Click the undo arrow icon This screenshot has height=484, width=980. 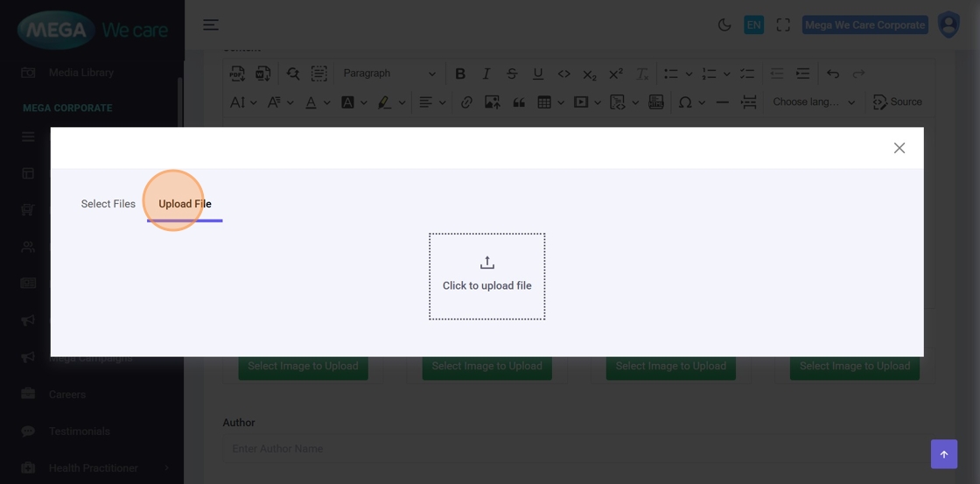point(833,74)
